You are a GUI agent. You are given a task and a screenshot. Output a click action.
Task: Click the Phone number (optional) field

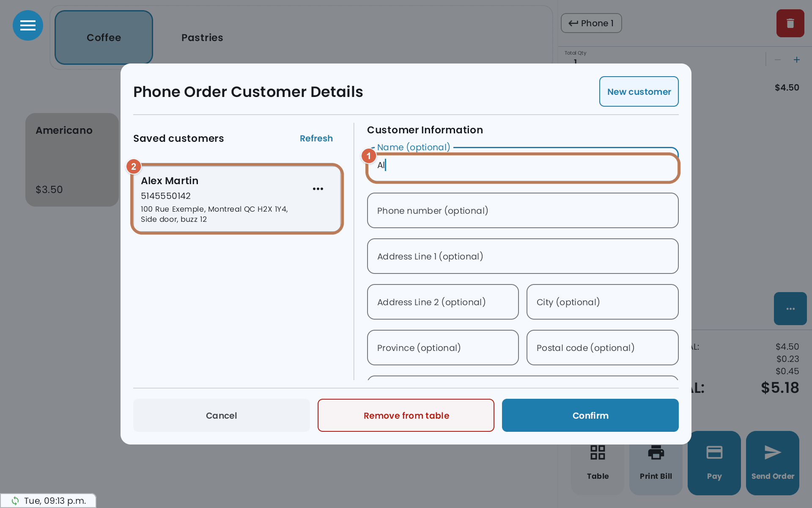[523, 210]
